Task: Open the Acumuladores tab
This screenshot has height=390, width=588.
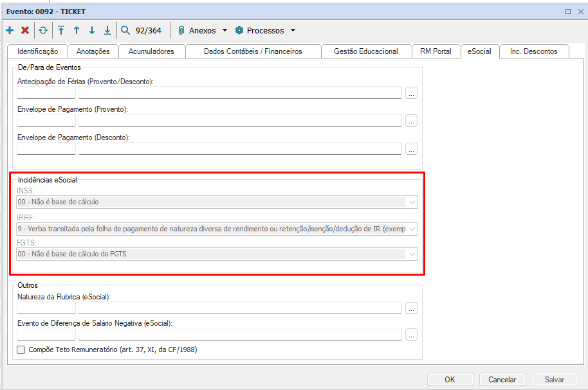Action: click(151, 51)
